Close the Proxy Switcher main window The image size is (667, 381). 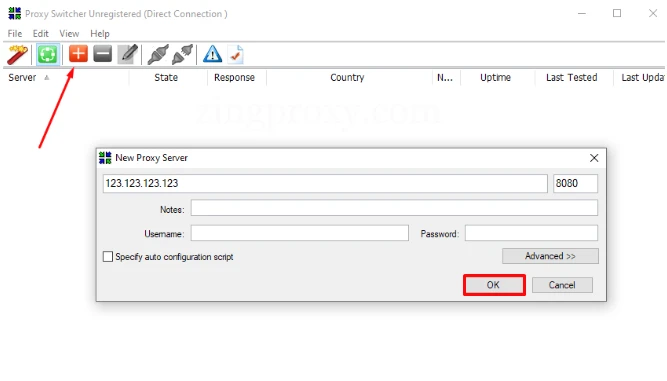653,13
